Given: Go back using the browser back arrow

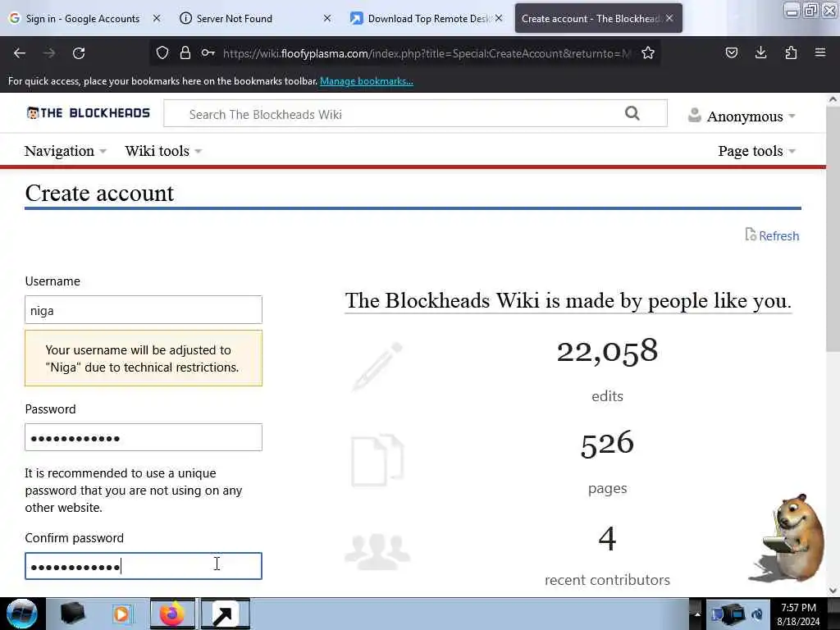Looking at the screenshot, I should 20,53.
